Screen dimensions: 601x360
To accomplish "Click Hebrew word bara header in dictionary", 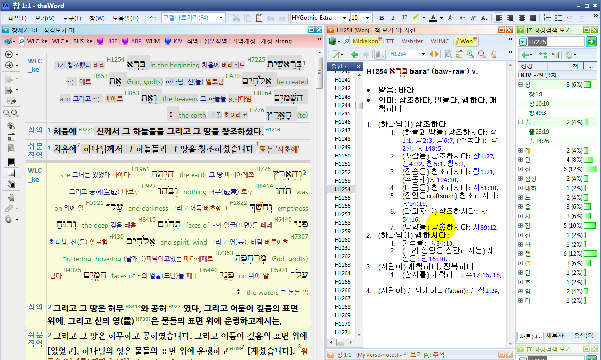I will [398, 71].
